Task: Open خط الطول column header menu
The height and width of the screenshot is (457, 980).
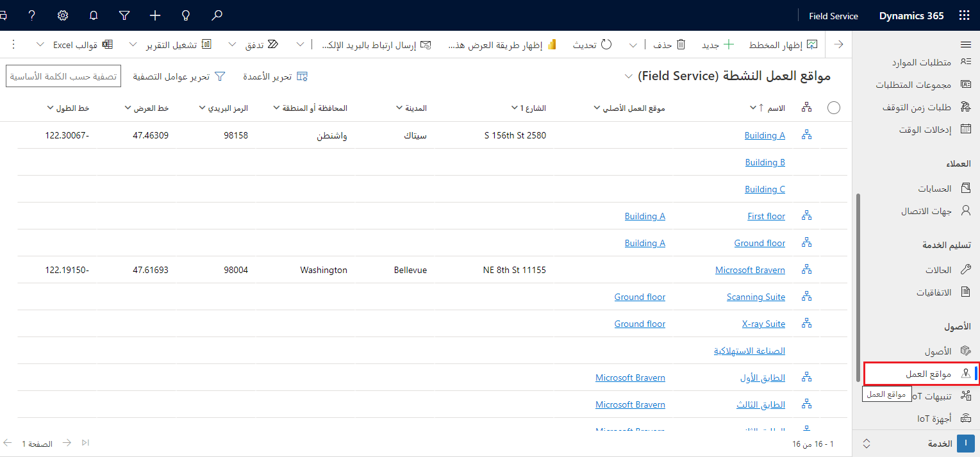Action: click(x=68, y=108)
